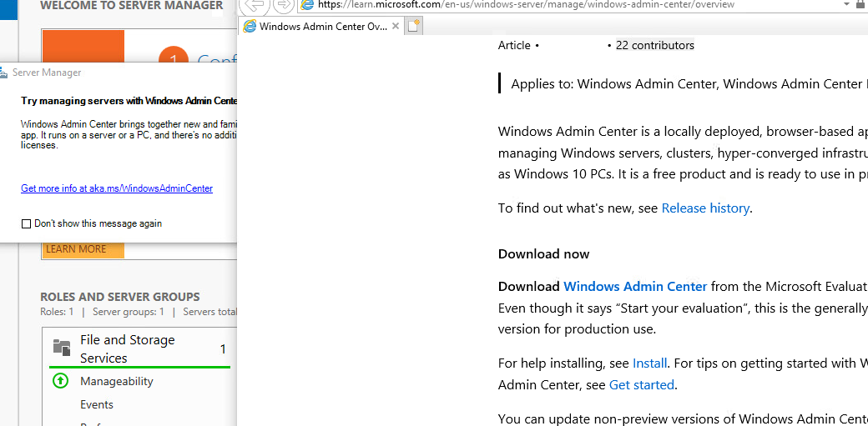Open the Get started link
This screenshot has width=868, height=426.
pos(641,385)
